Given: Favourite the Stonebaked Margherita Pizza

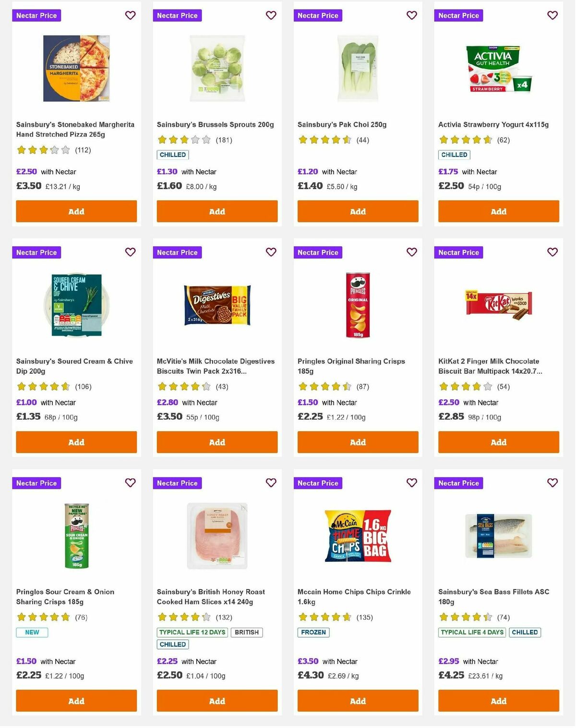Looking at the screenshot, I should 130,15.
